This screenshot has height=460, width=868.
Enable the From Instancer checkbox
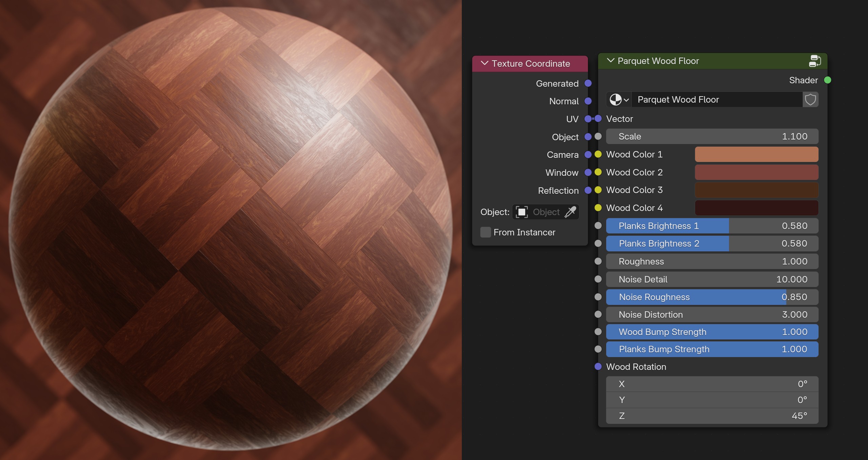point(486,232)
